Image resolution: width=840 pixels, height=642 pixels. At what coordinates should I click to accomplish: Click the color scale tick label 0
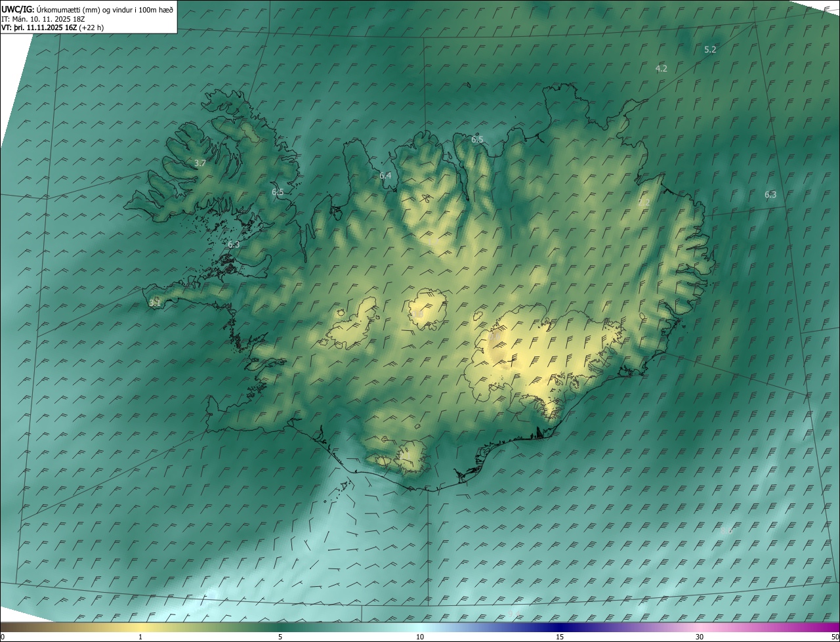tap(3, 637)
